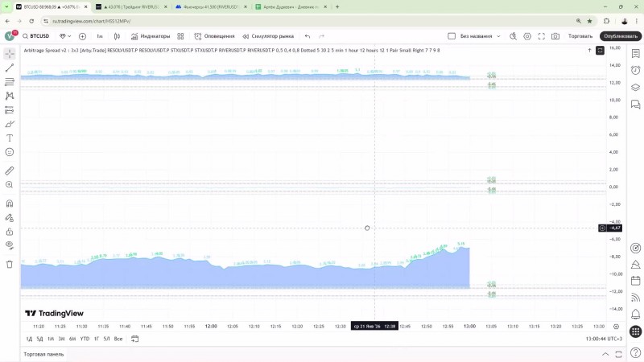Add symbol to compare with plus icon
Image resolution: width=644 pixels, height=362 pixels.
click(82, 36)
